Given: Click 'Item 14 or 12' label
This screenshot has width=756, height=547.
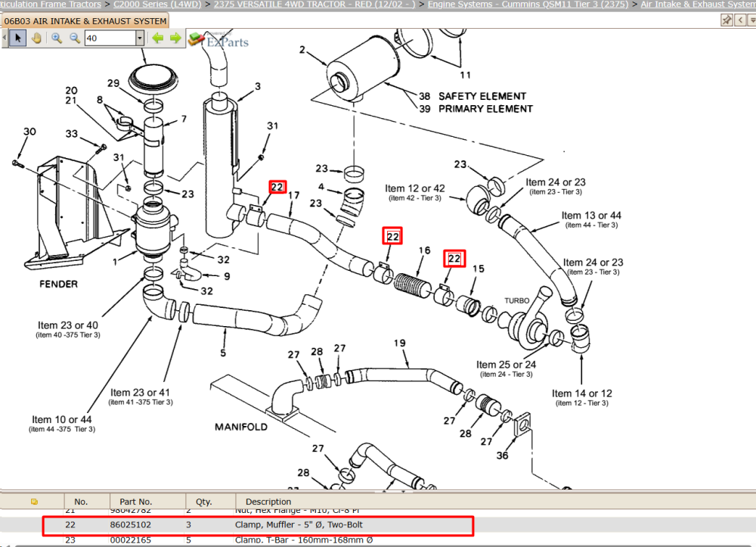Looking at the screenshot, I should tap(582, 393).
